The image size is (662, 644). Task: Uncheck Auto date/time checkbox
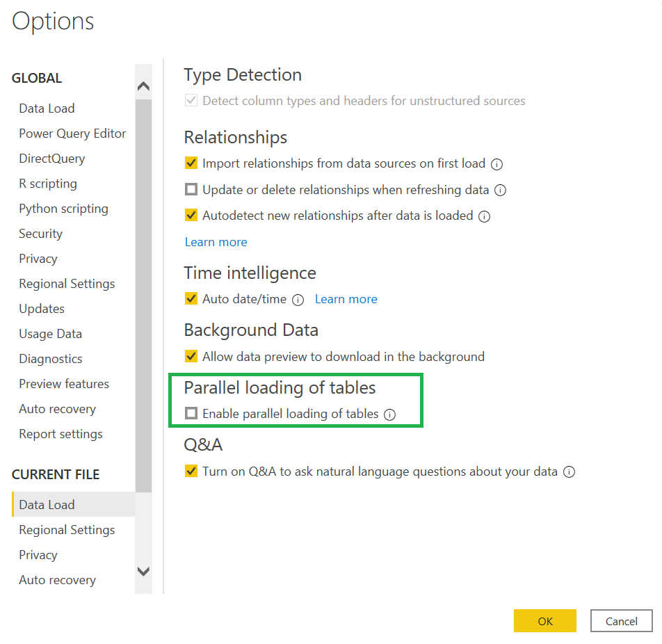coord(191,298)
